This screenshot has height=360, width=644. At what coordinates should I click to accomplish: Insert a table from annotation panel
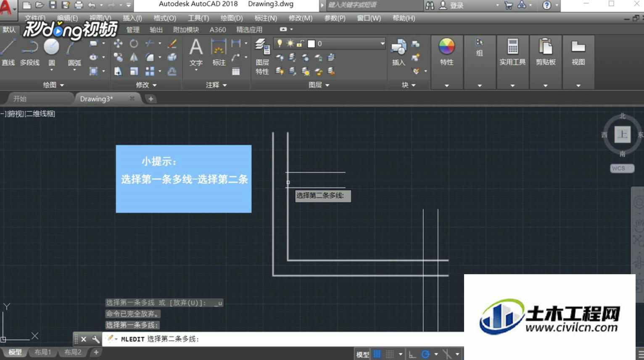(236, 71)
